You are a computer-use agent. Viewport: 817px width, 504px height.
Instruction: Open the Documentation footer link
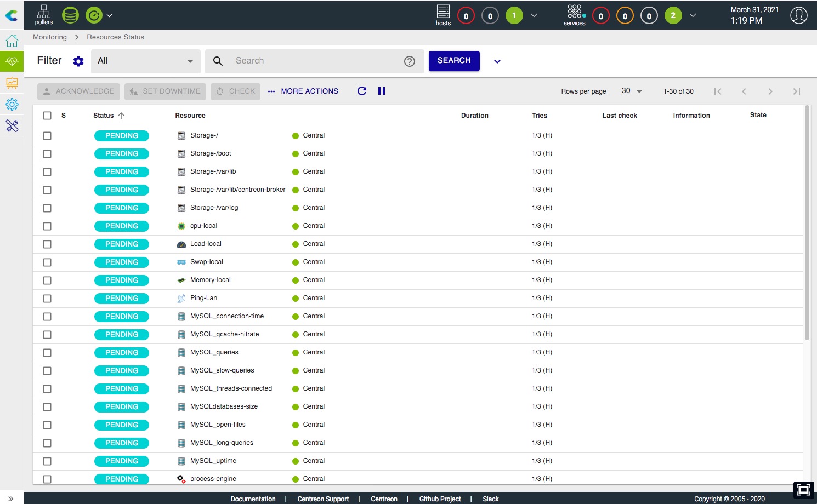[x=253, y=499]
